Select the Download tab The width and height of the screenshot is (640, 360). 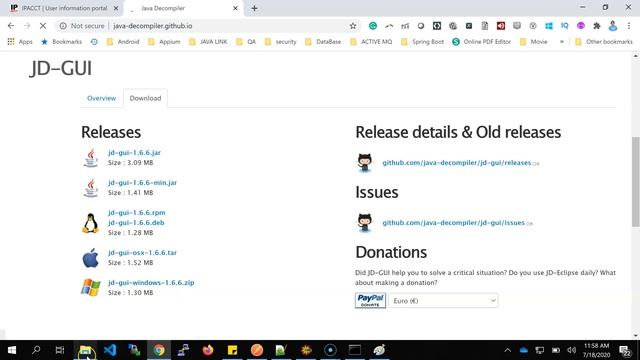click(x=145, y=98)
